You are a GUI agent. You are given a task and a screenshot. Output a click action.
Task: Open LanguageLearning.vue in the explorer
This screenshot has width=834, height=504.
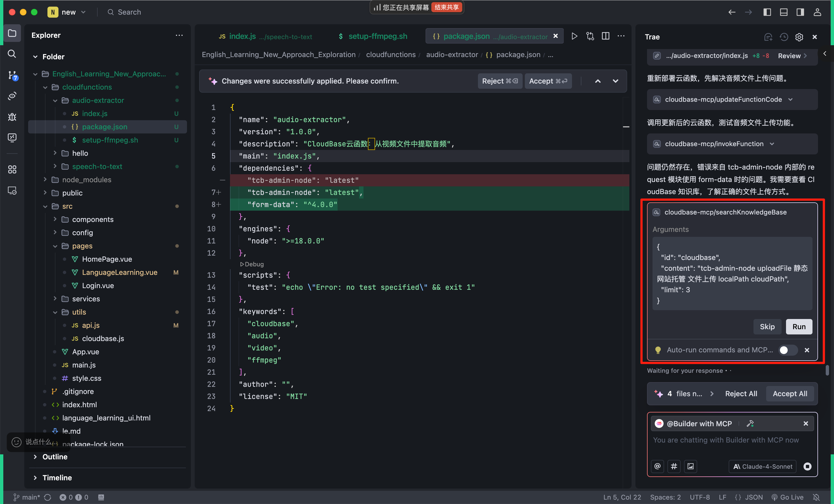pyautogui.click(x=119, y=272)
